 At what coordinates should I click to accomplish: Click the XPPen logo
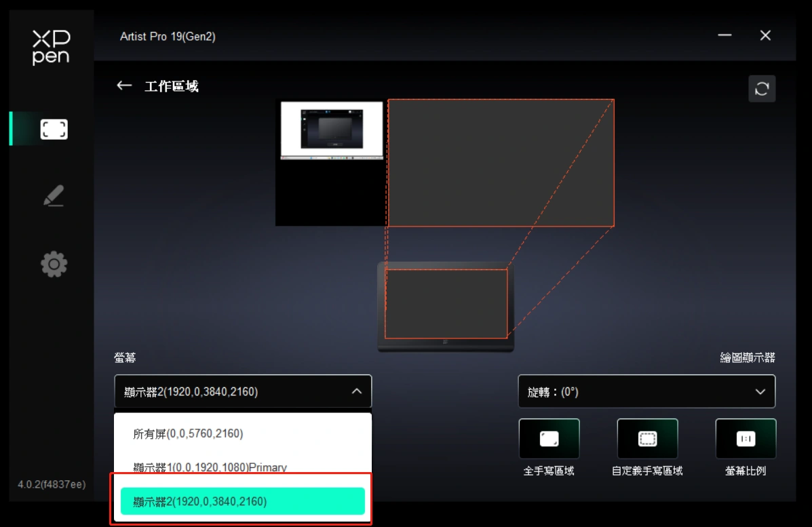(x=51, y=47)
